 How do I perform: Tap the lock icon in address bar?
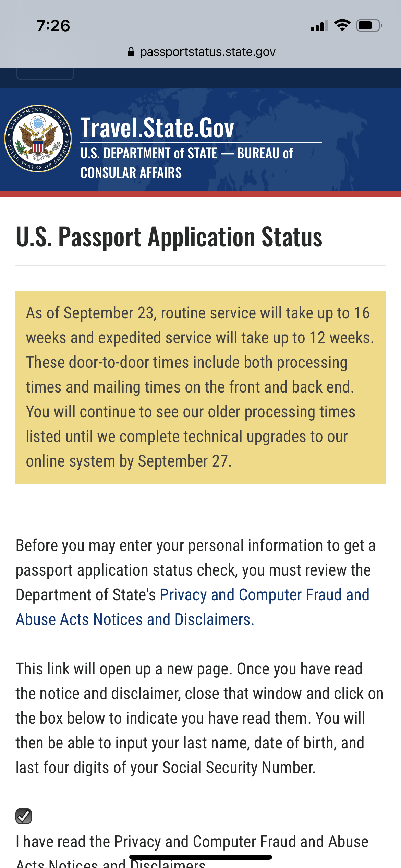[131, 52]
